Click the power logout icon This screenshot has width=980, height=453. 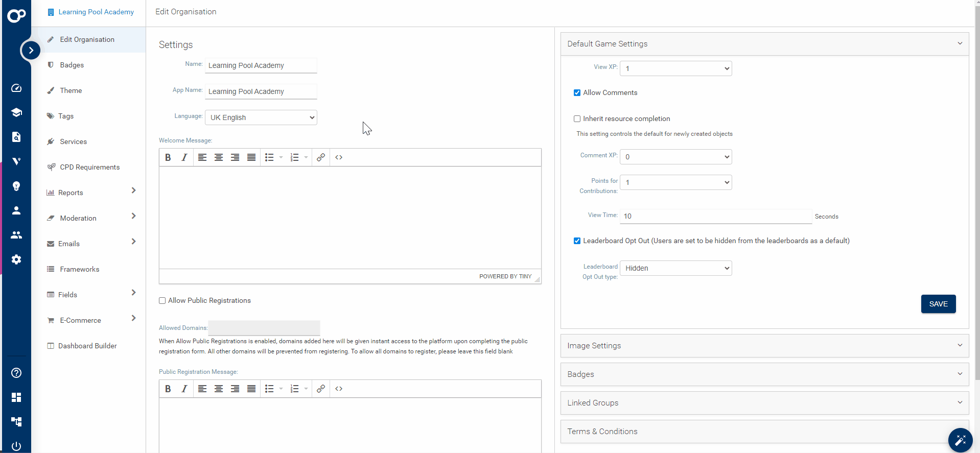tap(16, 446)
